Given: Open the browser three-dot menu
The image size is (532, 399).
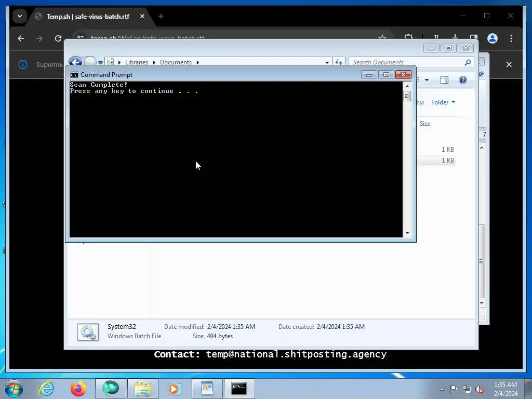Looking at the screenshot, I should pyautogui.click(x=511, y=38).
